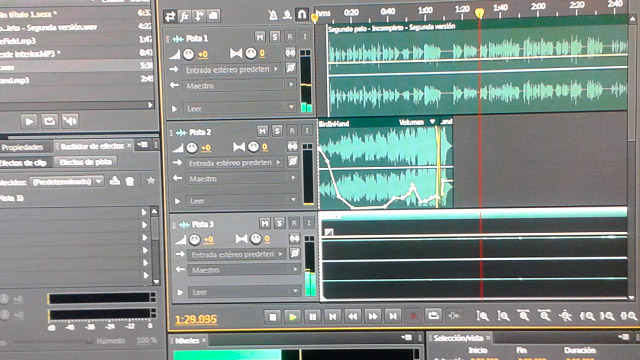This screenshot has height=360, width=640.
Task: Open Pista 1 automation 'Leer' dropdown
Action: (x=240, y=109)
